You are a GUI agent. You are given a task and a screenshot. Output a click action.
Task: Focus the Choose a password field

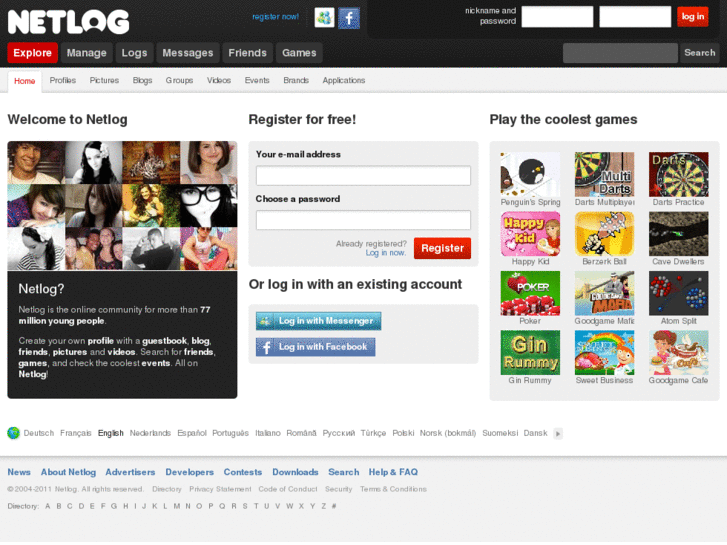click(x=364, y=220)
